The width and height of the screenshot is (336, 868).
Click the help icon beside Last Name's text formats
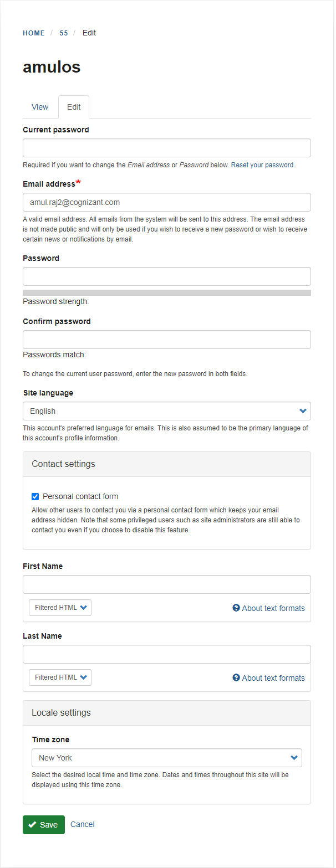[x=236, y=677]
